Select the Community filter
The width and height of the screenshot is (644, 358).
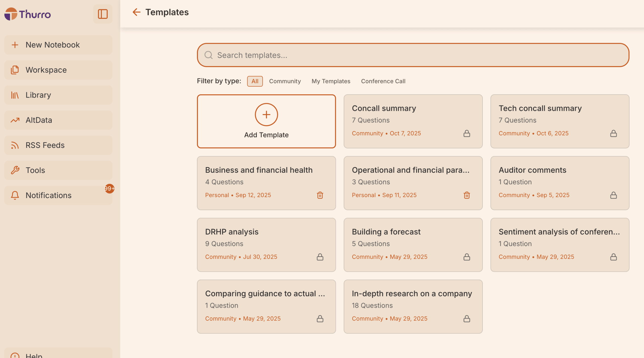pyautogui.click(x=285, y=81)
